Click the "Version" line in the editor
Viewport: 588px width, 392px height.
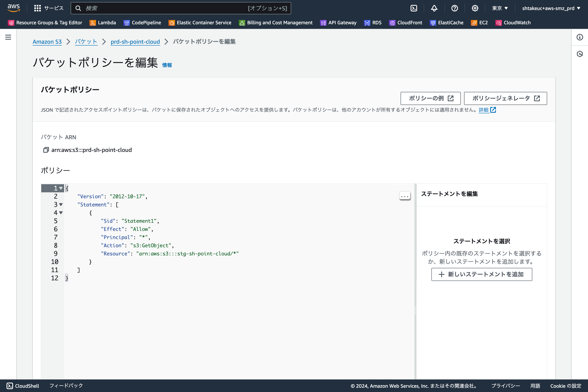pyautogui.click(x=112, y=196)
